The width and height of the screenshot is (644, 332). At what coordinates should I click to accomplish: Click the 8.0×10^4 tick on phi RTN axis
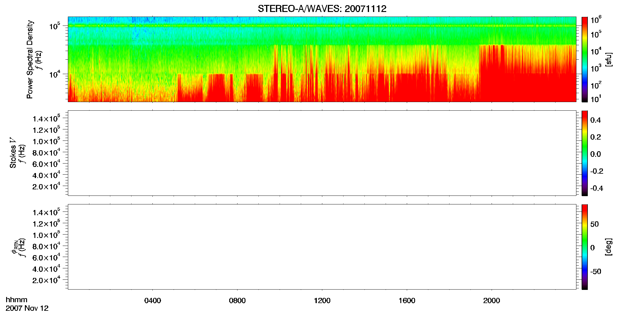pyautogui.click(x=46, y=246)
